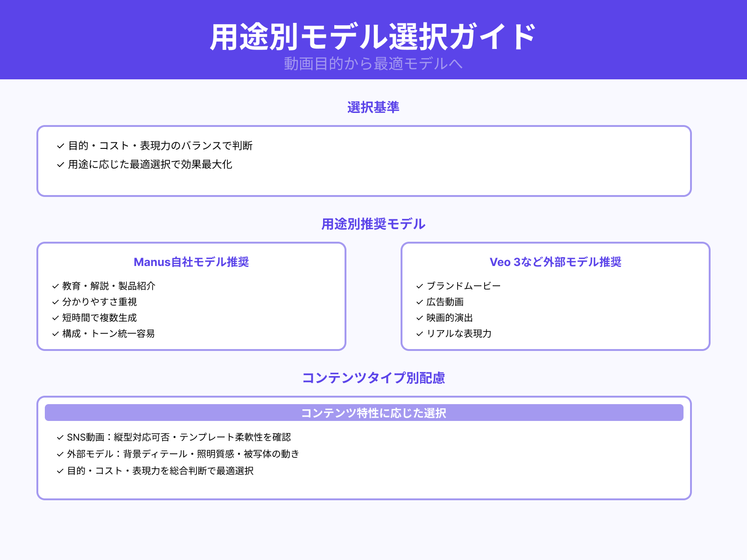Click the コンテンツ特性に応じた選択 header bar
This screenshot has height=560, width=747.
coord(373,413)
